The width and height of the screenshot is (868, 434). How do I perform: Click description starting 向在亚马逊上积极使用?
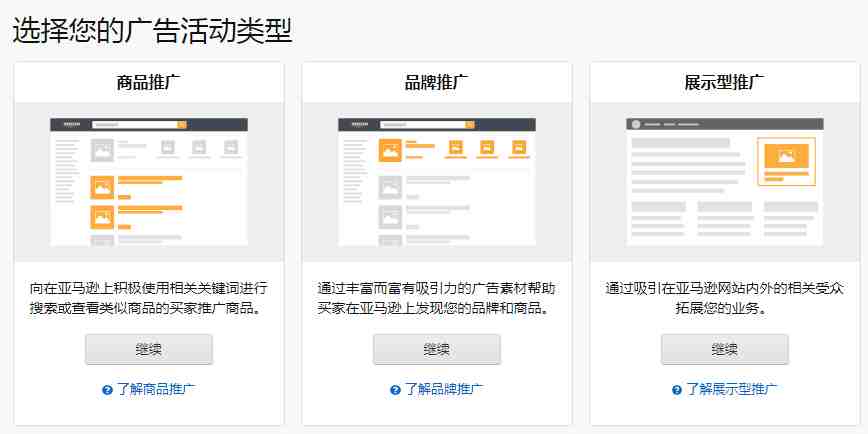tap(148, 298)
